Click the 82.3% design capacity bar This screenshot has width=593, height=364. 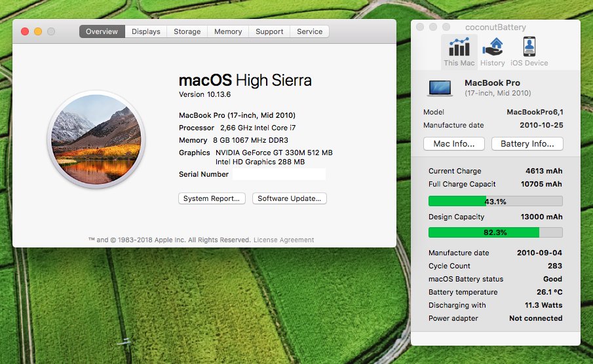[x=495, y=232]
